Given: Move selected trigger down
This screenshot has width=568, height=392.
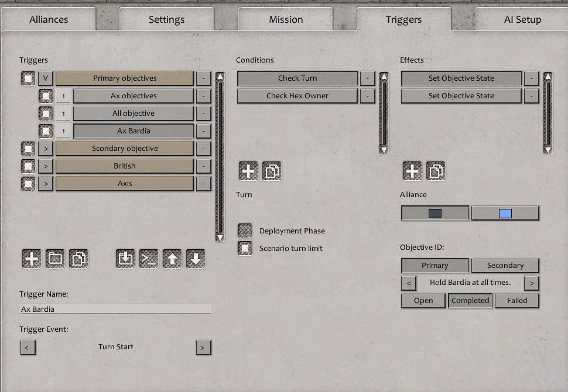Looking at the screenshot, I should point(196,259).
